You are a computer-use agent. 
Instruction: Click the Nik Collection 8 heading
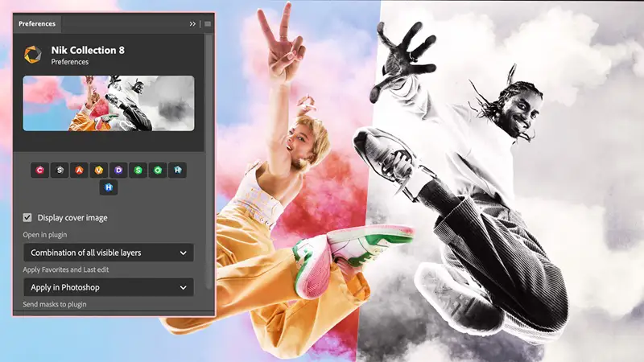(87, 50)
